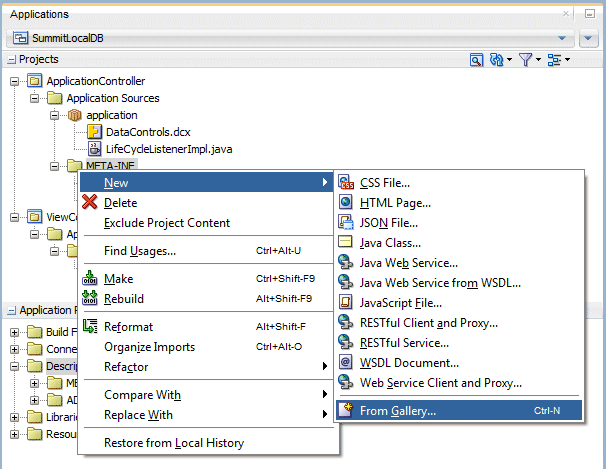Collapse the META-INF folder node
Image resolution: width=606 pixels, height=469 pixels.
tap(54, 167)
